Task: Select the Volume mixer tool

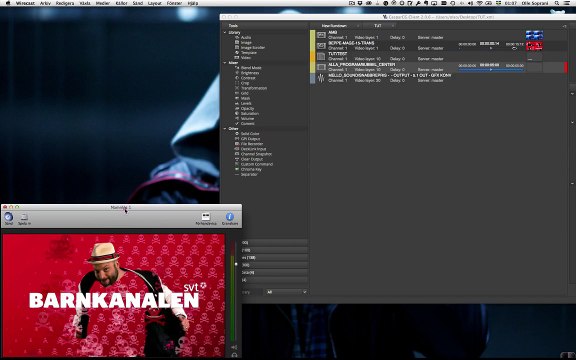Action: pyautogui.click(x=247, y=119)
